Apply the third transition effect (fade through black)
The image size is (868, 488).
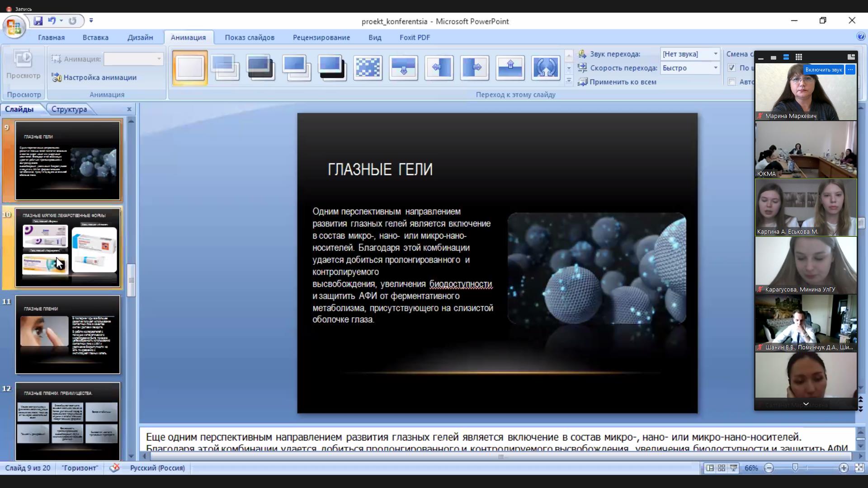point(261,68)
